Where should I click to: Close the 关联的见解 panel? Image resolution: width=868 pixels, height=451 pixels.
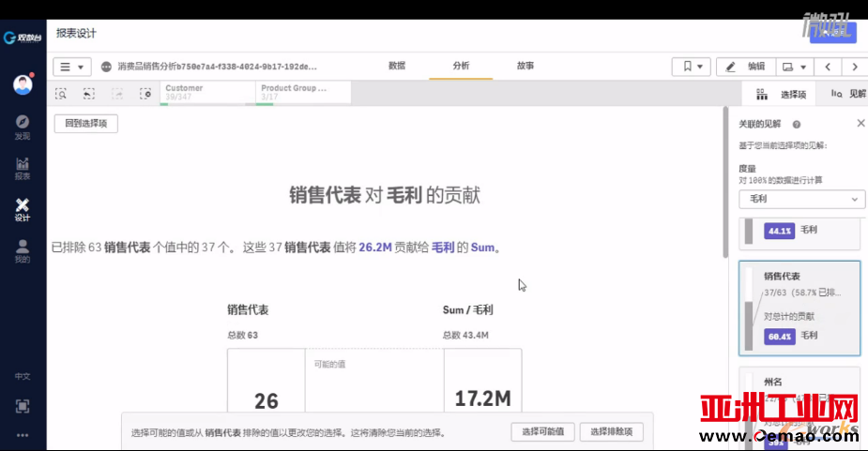[x=860, y=123]
